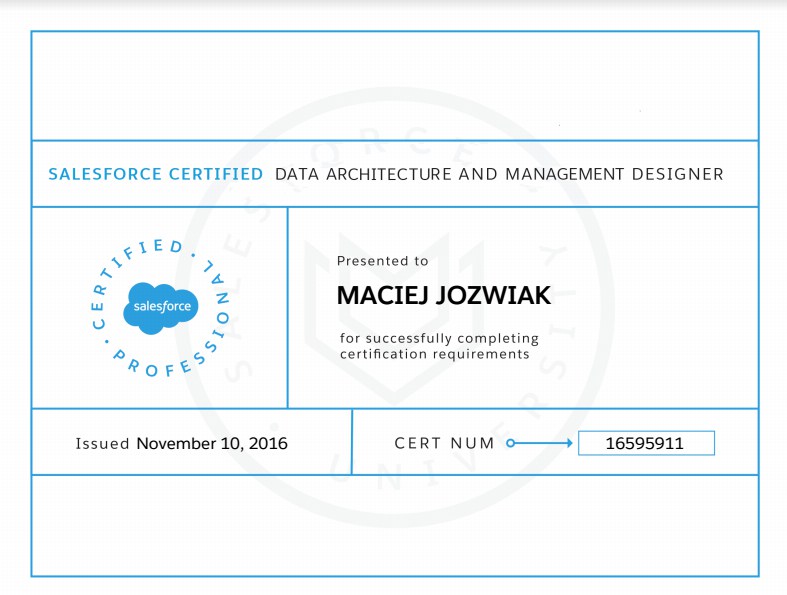Screen dimensions: 787x595
Task: Click the arrow pointing to cert number
Action: tap(540, 443)
